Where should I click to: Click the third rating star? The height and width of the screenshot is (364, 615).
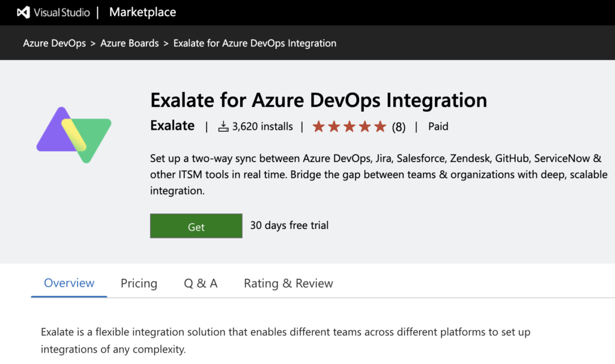point(349,126)
